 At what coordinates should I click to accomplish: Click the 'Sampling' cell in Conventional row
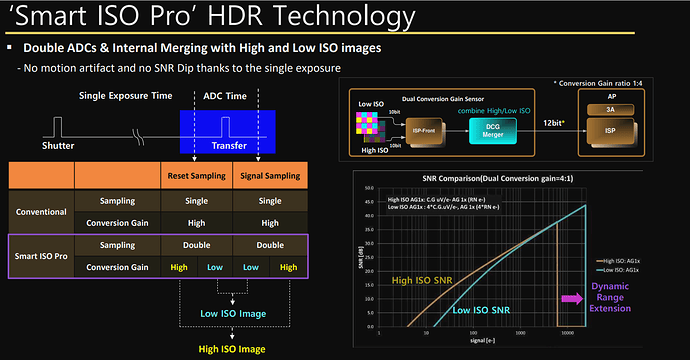[117, 201]
